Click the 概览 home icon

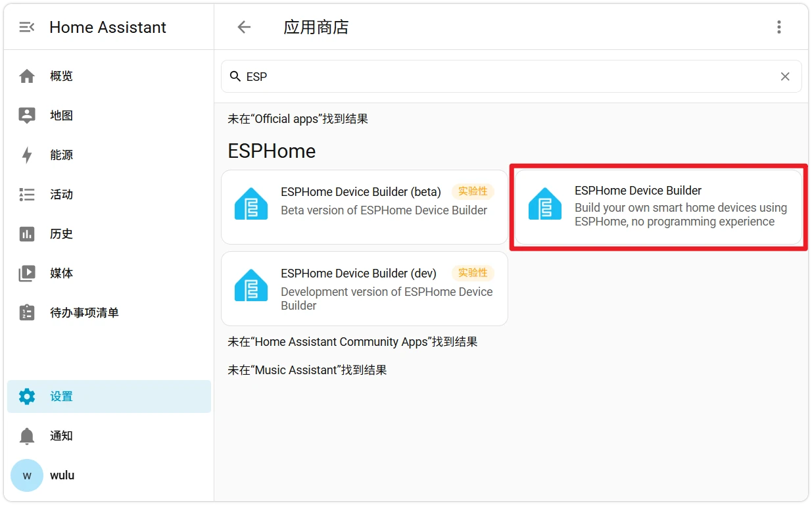coord(27,76)
